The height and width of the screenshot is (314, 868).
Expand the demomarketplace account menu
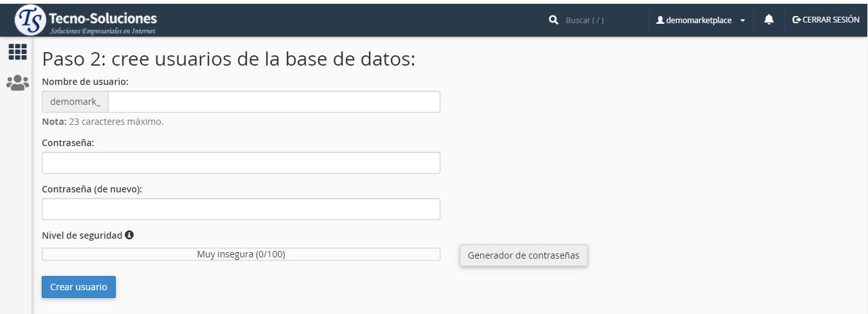698,21
